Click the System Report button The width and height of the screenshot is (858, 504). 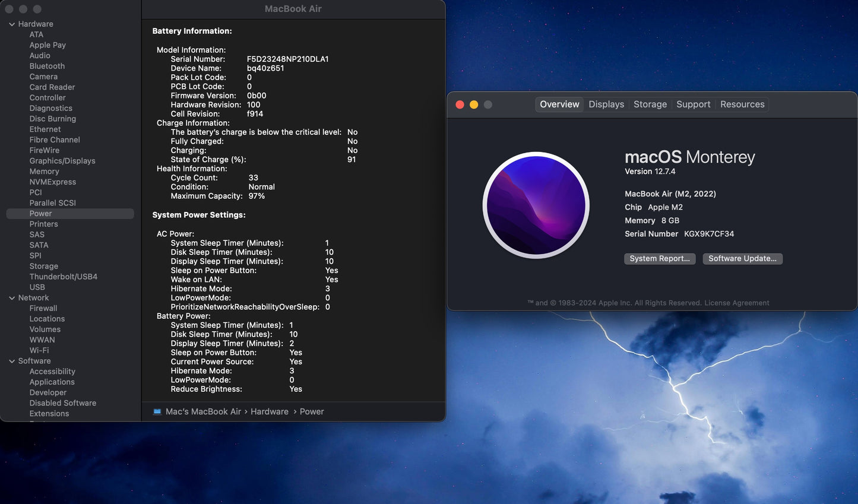pos(659,259)
